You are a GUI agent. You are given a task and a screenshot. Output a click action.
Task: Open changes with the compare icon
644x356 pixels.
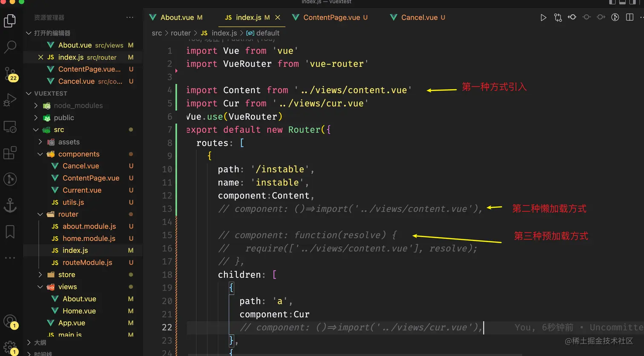click(558, 17)
